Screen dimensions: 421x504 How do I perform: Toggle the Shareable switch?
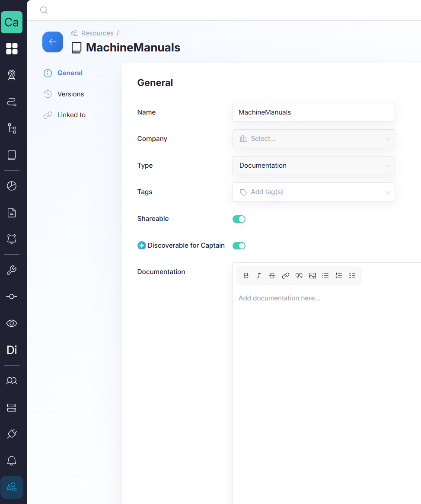coord(239,219)
